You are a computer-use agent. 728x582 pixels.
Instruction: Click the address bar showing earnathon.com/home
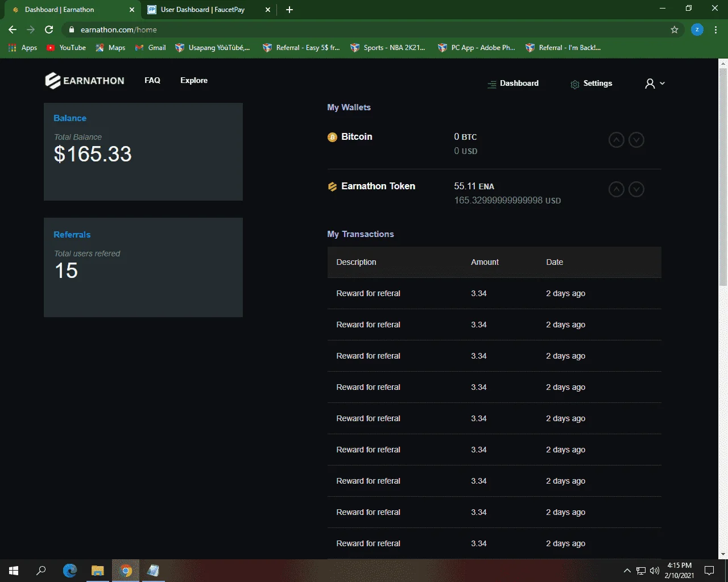click(373, 30)
